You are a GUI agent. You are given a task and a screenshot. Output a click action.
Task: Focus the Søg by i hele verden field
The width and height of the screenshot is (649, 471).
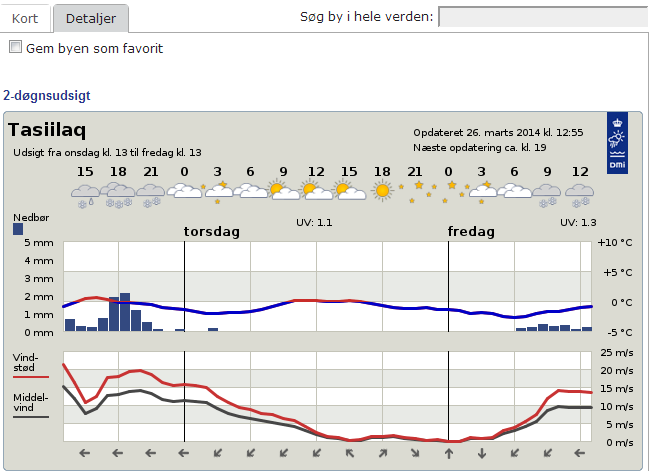(543, 17)
